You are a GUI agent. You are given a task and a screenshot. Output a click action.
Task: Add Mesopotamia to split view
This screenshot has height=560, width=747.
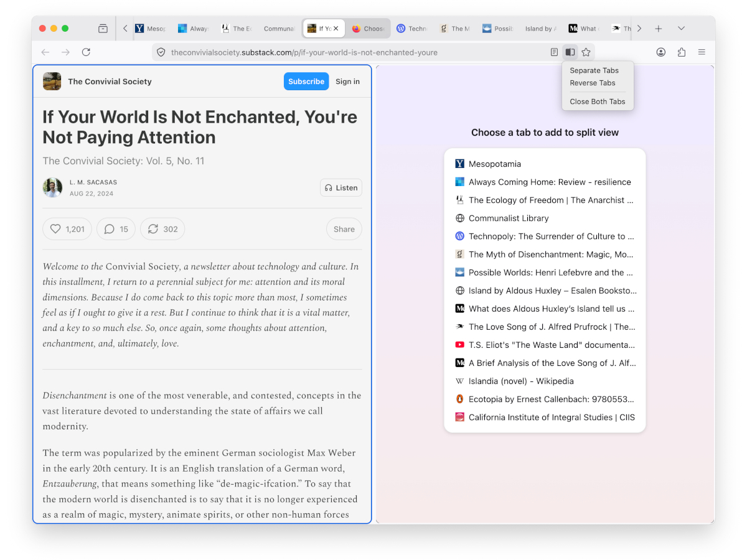545,164
